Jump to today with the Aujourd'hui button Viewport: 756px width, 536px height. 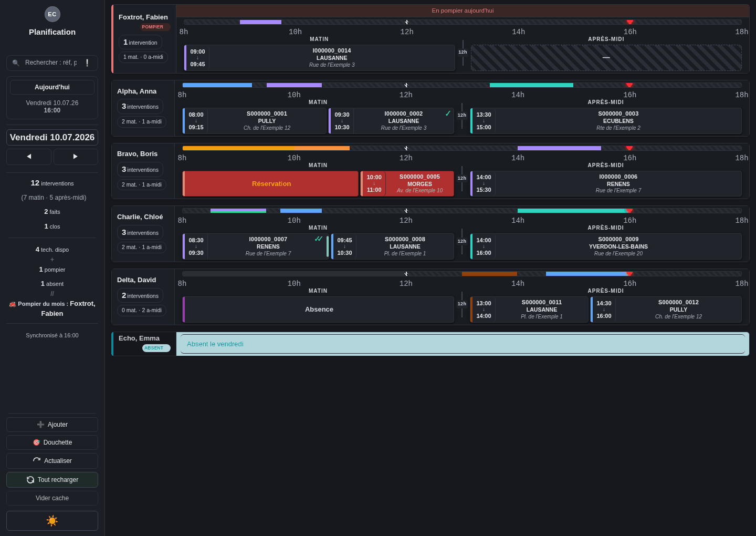(52, 87)
